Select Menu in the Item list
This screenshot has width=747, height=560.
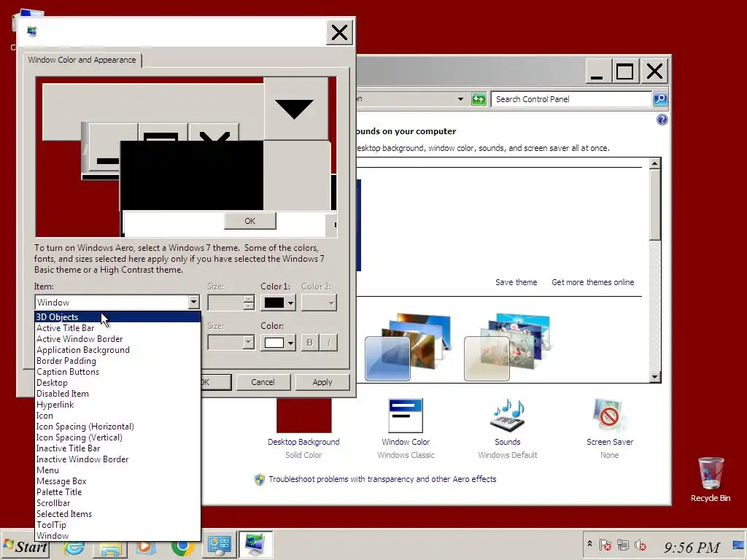[x=117, y=470]
